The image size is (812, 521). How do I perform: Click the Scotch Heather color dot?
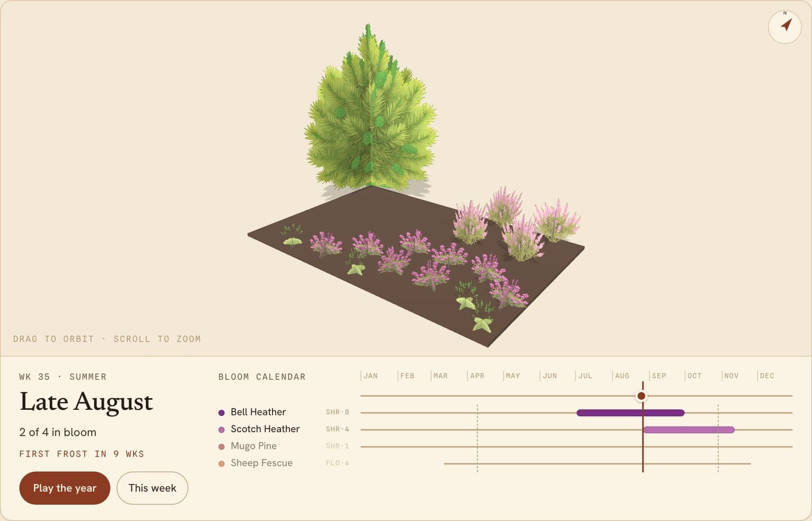click(x=221, y=430)
